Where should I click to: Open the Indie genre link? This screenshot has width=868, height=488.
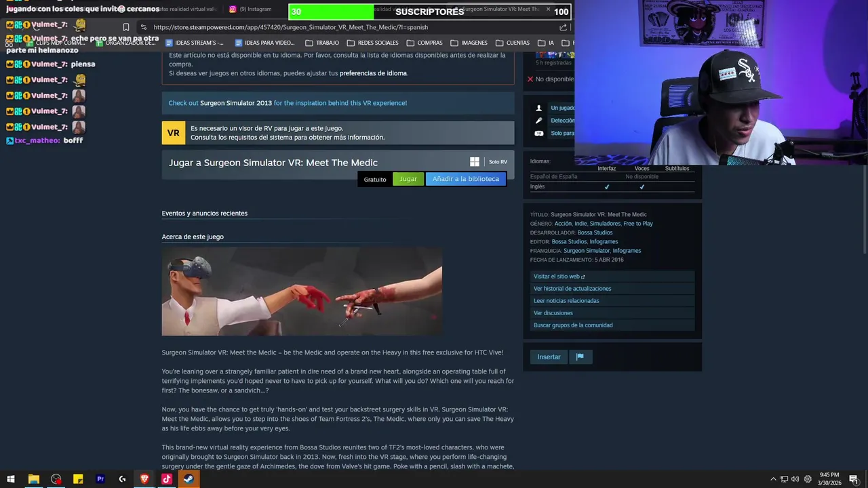[580, 224]
